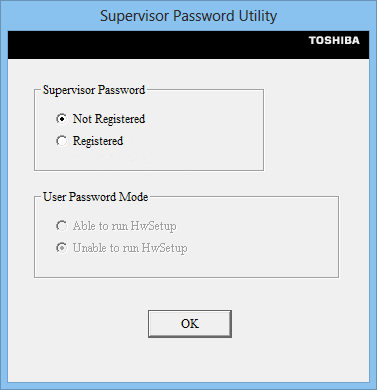Click the TOSHIBA logo in the banner
The width and height of the screenshot is (377, 390).
(334, 40)
